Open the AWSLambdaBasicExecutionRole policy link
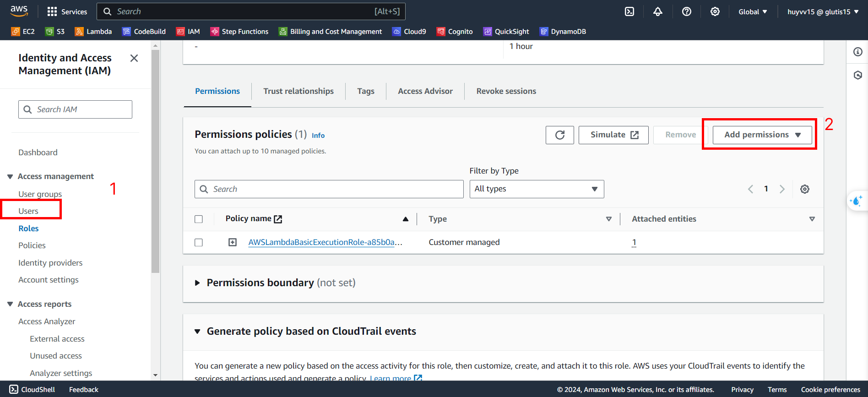This screenshot has width=868, height=397. tap(325, 242)
